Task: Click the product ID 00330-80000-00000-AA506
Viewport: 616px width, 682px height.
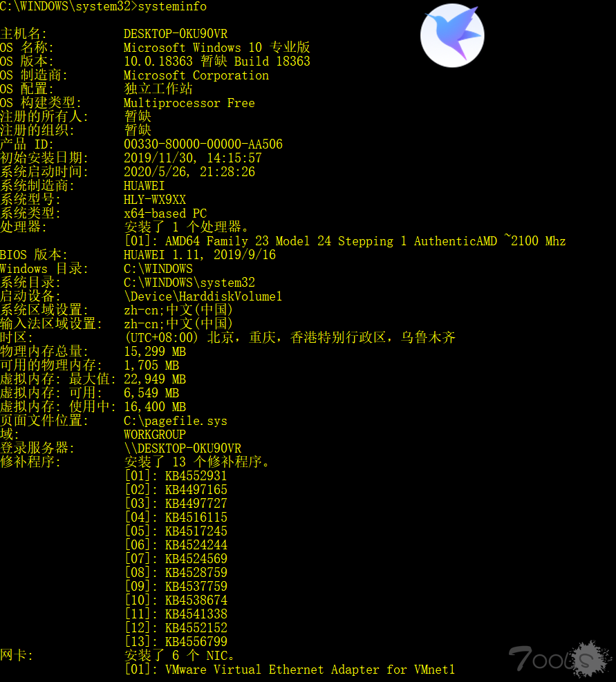Action: (203, 144)
